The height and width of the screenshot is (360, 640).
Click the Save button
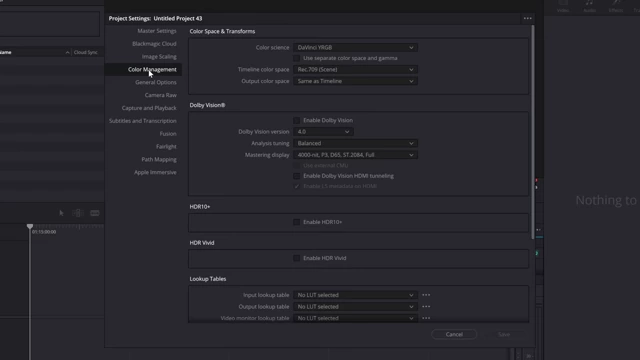(504, 334)
